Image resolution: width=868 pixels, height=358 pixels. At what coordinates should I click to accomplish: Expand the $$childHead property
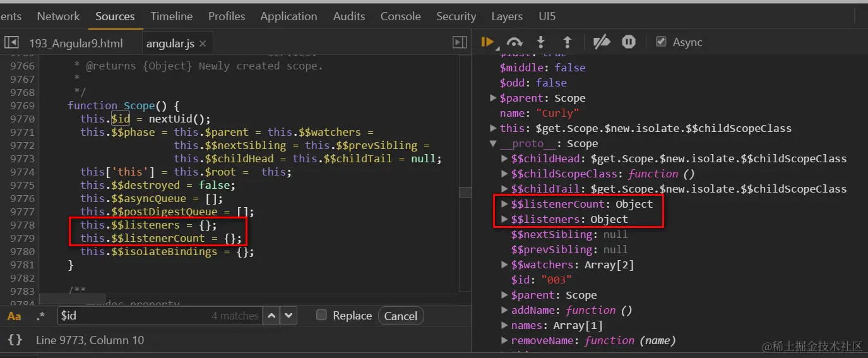tap(505, 158)
